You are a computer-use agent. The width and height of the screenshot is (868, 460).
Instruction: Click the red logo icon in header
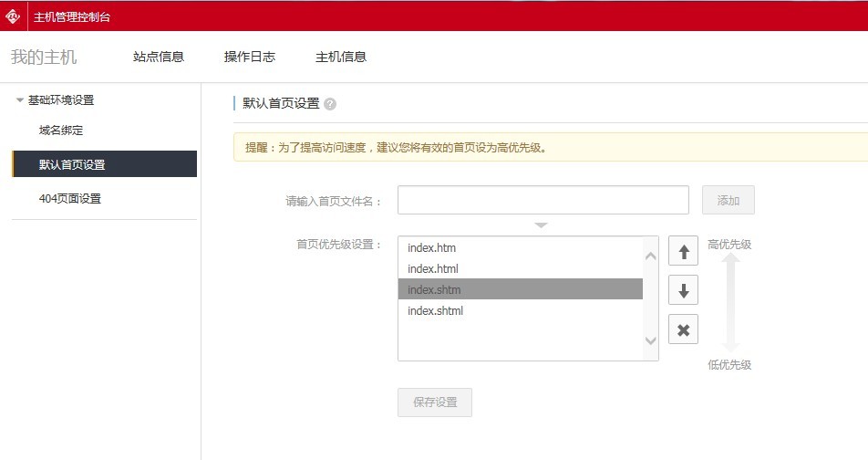[x=13, y=16]
